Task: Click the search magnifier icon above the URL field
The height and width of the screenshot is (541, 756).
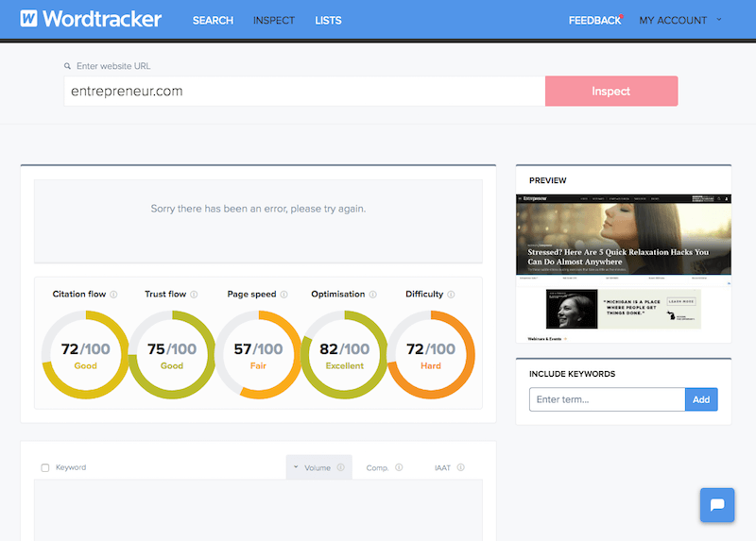Action: click(67, 66)
